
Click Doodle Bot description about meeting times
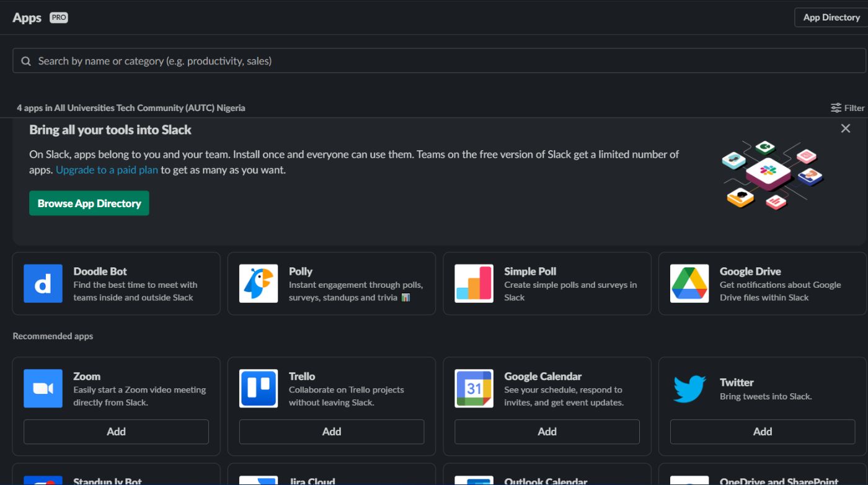click(x=135, y=291)
